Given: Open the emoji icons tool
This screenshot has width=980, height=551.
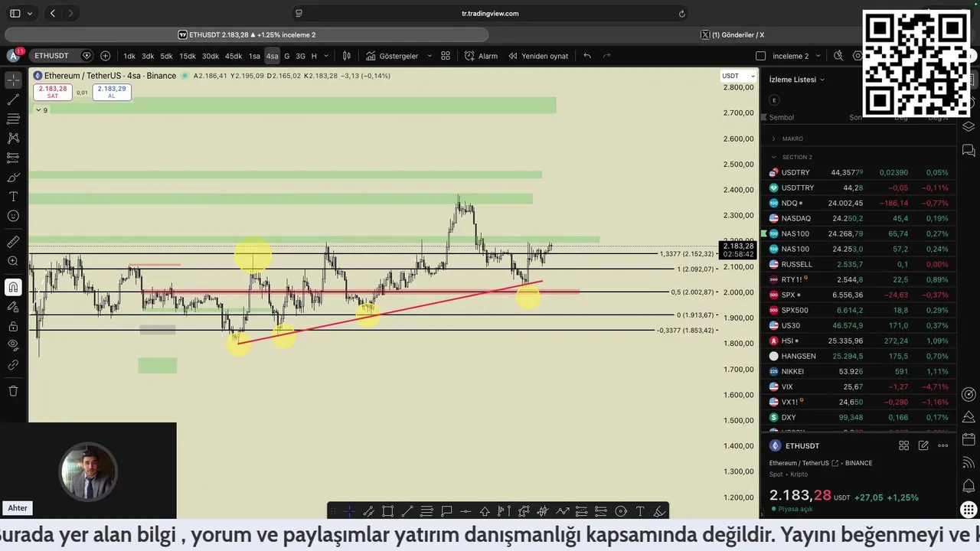Looking at the screenshot, I should 13,217.
